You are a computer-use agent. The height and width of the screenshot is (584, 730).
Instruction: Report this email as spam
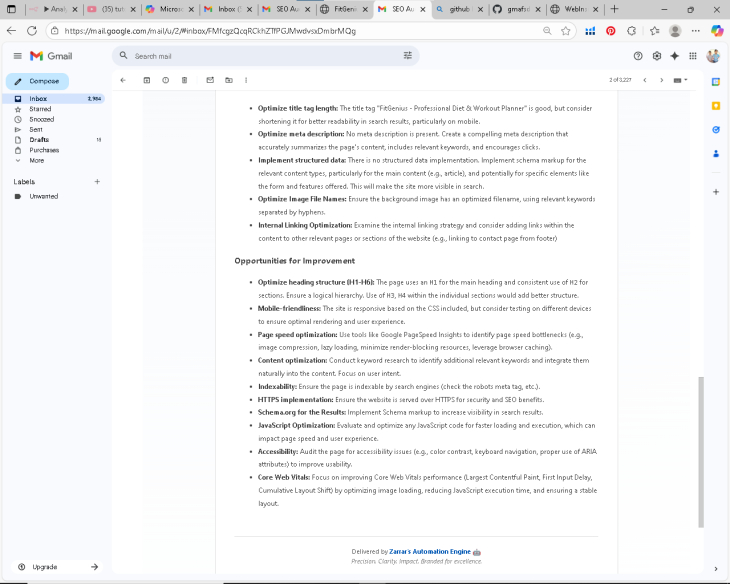point(166,80)
